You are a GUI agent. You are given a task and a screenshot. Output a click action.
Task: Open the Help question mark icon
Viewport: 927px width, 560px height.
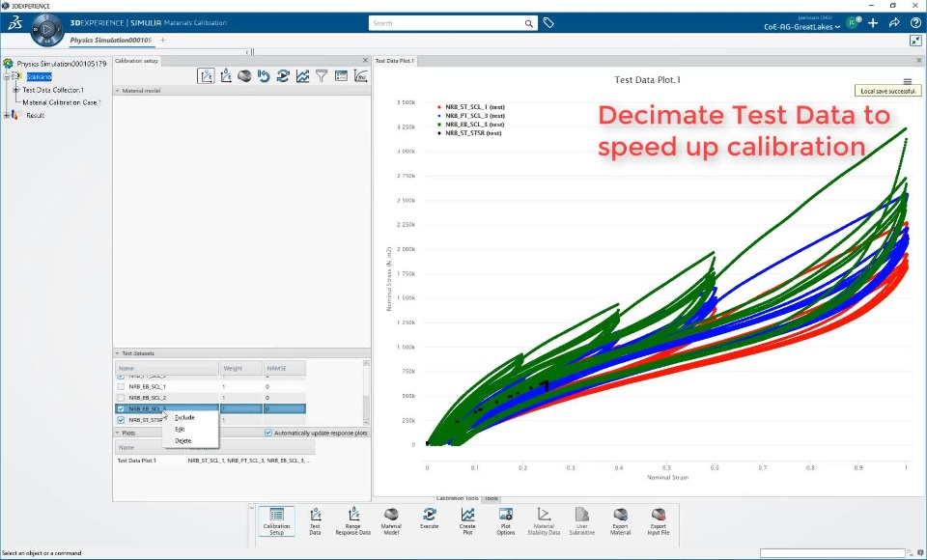(915, 23)
